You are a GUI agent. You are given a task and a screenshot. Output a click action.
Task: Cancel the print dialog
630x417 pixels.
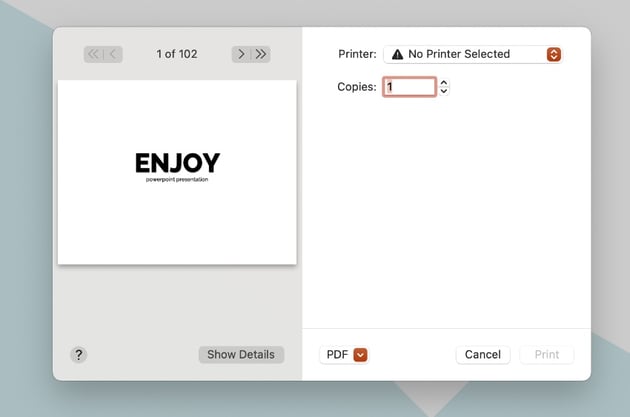pos(483,355)
